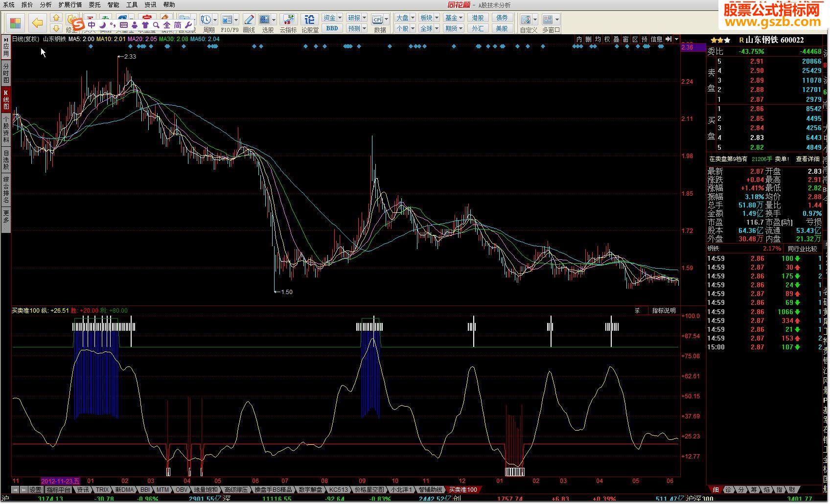
Task: Click the Sogou input method S logo
Action: coord(77,23)
